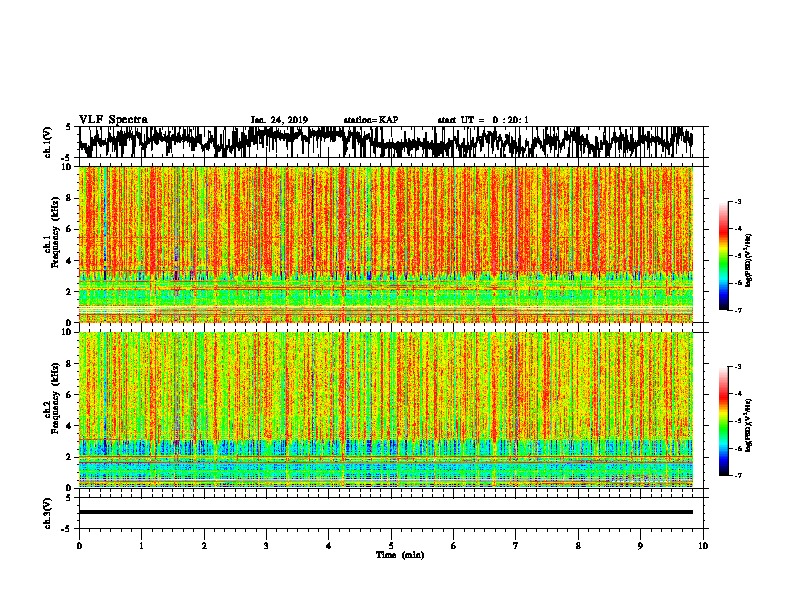Click the "start UT = 0 :20: 1" label
Screen dimensions: 792x612
coord(483,120)
